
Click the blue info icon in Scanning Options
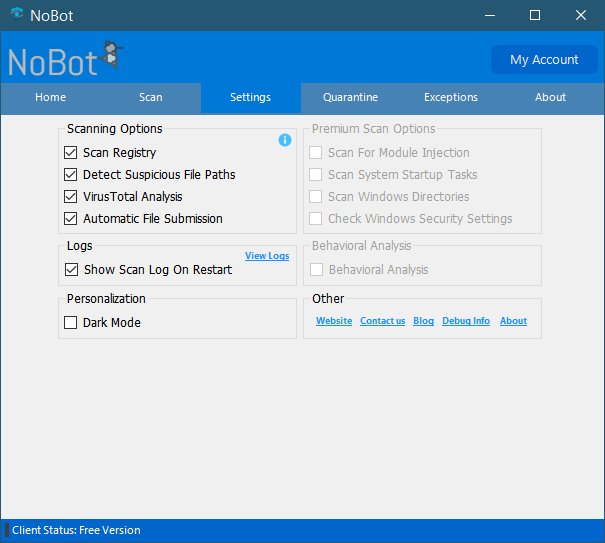point(285,140)
